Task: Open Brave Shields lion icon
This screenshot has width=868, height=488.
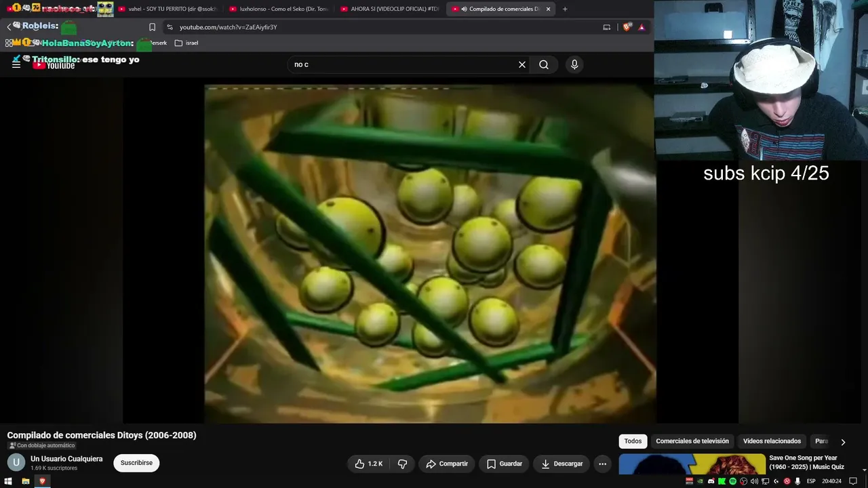Action: click(x=627, y=27)
